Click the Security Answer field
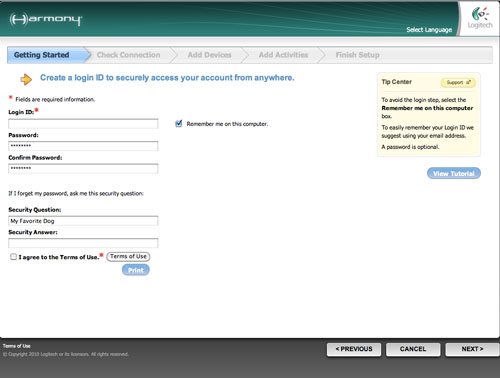500x378 pixels. (83, 243)
